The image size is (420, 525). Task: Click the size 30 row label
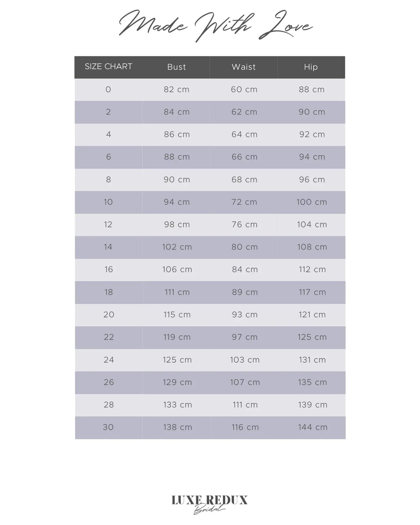coord(108,427)
